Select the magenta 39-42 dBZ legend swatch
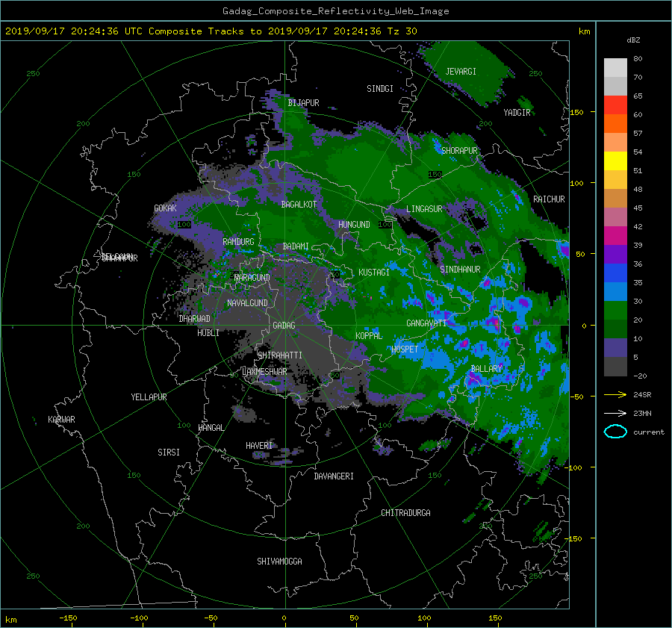This screenshot has height=628, width=672. 615,236
